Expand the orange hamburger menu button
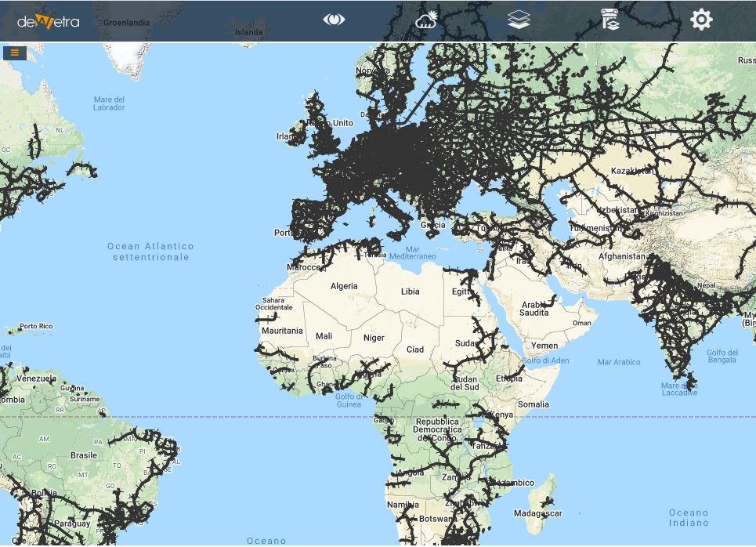The width and height of the screenshot is (756, 547). click(15, 53)
